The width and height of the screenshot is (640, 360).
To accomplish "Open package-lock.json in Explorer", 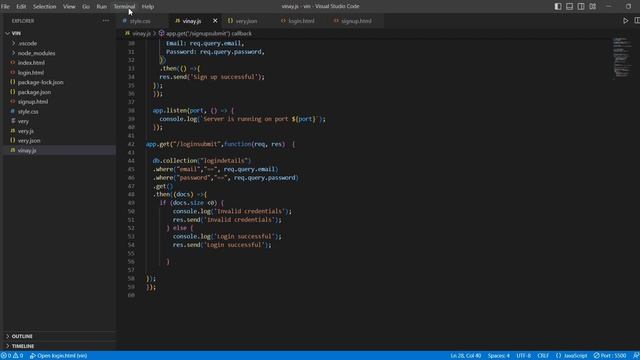I will click(40, 82).
